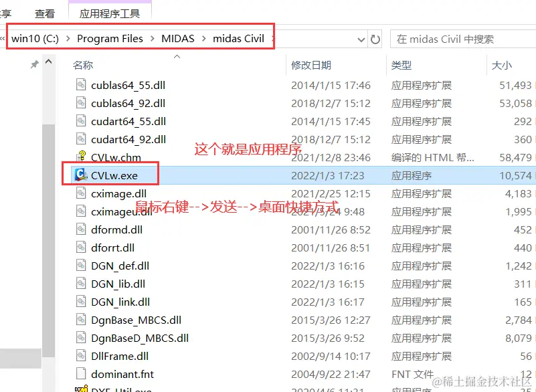Viewport: 536px width, 392px height.
Task: Sort files by 修改日期 column header
Action: 311,65
